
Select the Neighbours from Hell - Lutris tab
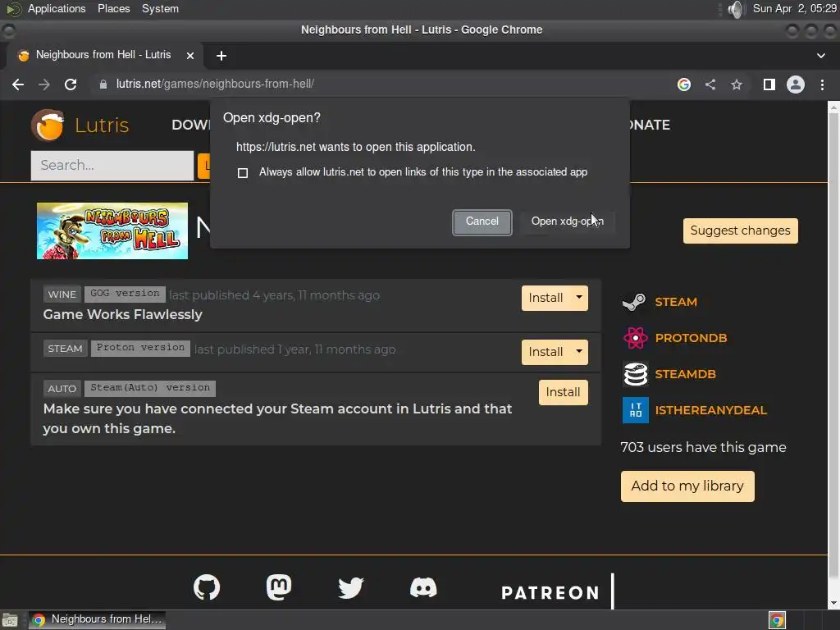pyautogui.click(x=103, y=55)
